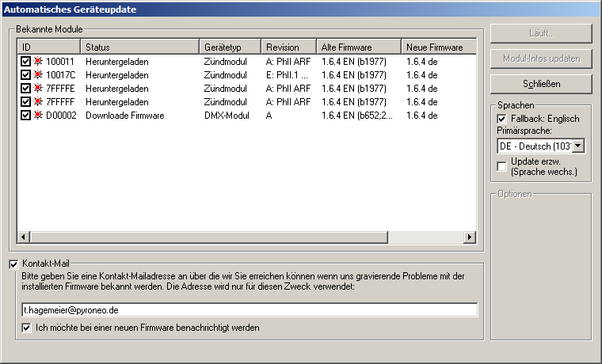
Task: Click the red status icon for module 7FFFFF
Action: point(38,101)
